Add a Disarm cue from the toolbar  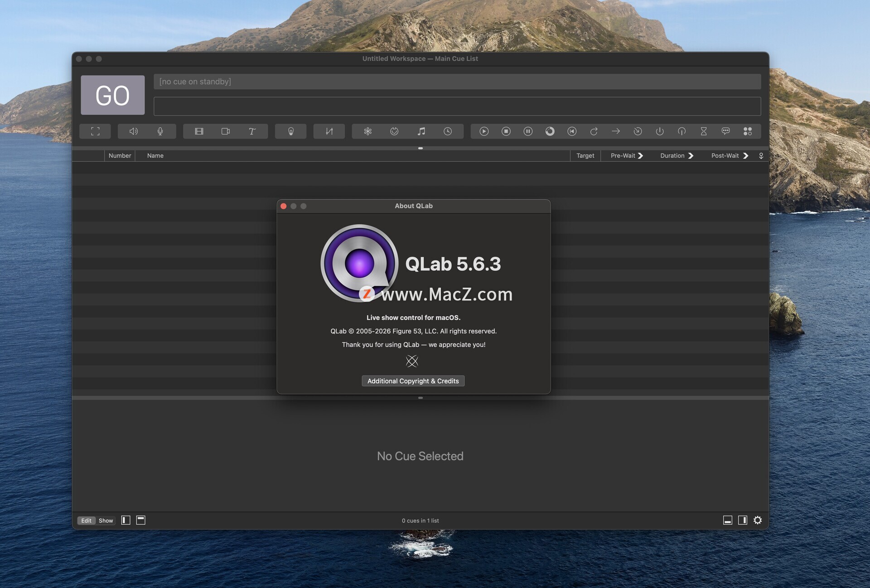(x=681, y=131)
